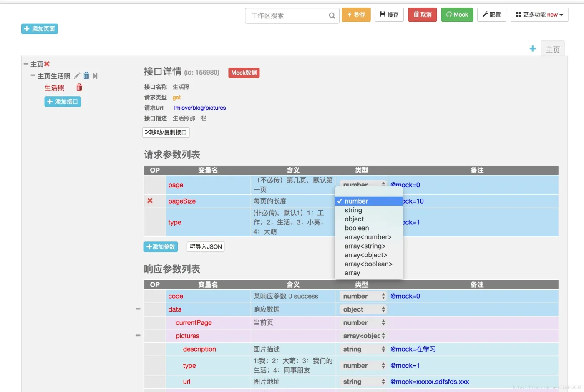Viewport: 584px width, 392px height.
Task: Click the red 取消 cancel button
Action: tap(422, 15)
